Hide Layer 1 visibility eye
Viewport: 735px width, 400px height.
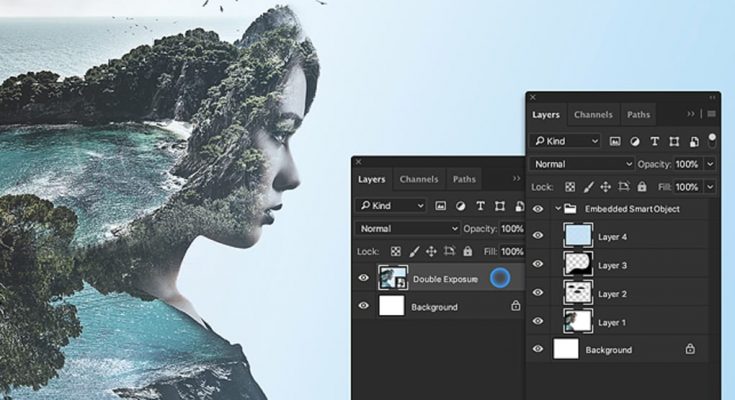538,321
